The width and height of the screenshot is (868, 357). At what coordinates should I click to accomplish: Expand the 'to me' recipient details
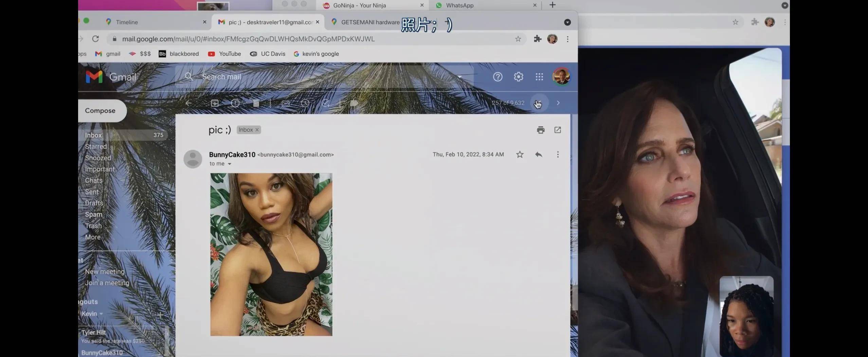tap(230, 164)
